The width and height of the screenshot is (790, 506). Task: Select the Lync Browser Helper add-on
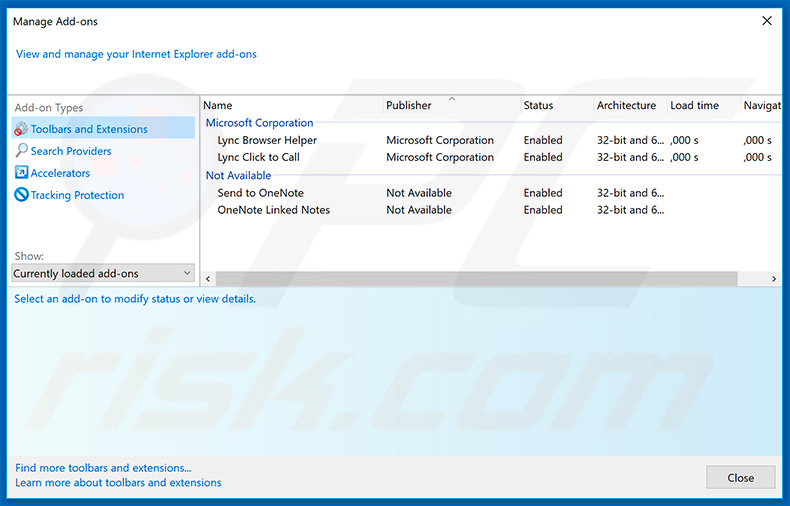(x=267, y=140)
